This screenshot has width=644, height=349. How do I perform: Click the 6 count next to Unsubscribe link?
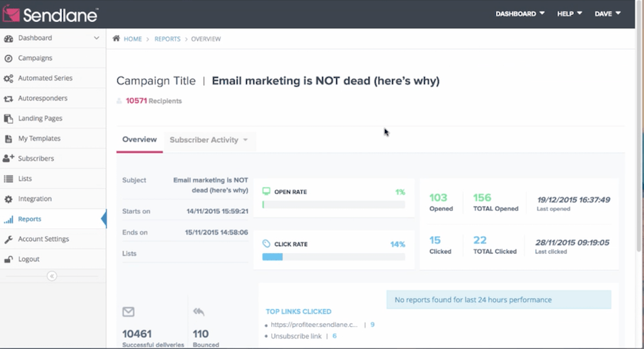pyautogui.click(x=334, y=336)
